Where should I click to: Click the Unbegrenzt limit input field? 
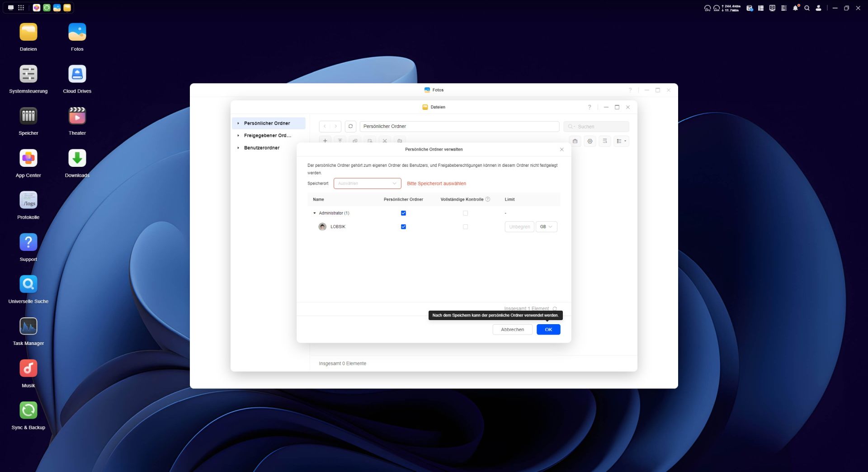tap(519, 227)
